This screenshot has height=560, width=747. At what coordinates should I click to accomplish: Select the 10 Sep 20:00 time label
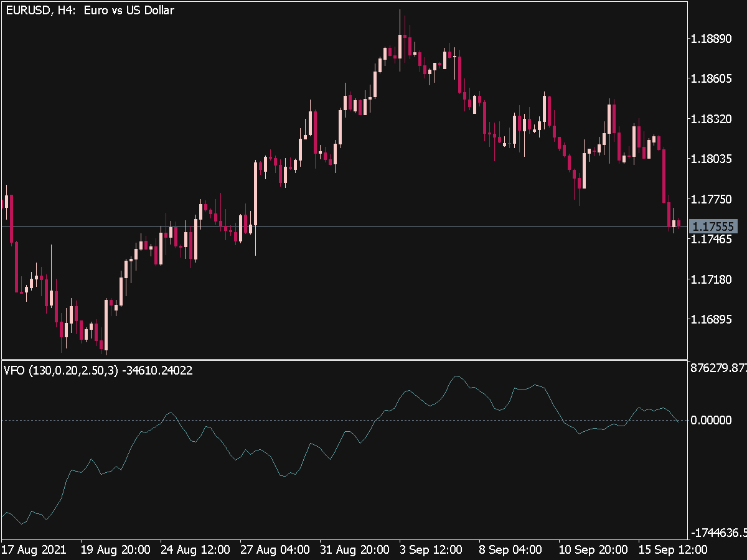point(593,550)
